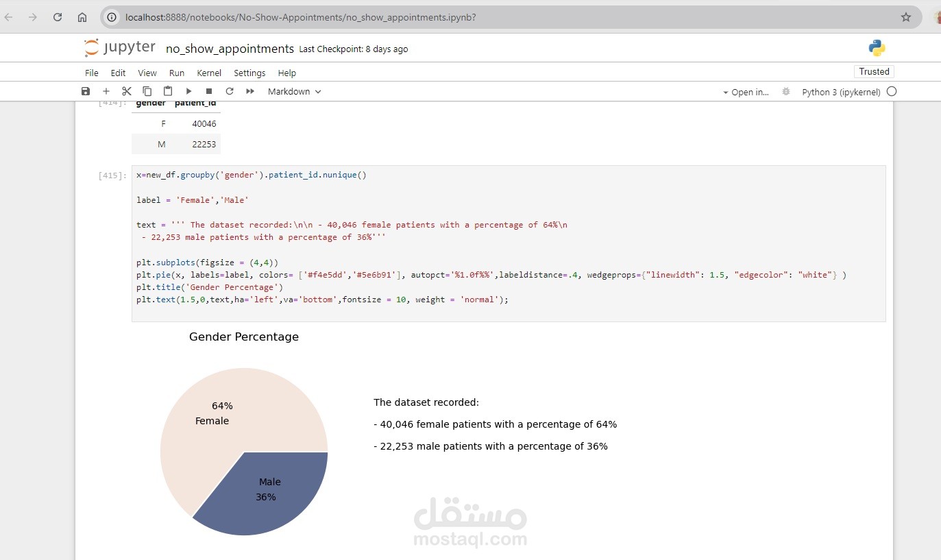Click the 22,253 male patients text line
This screenshot has width=941, height=560.
click(x=491, y=446)
